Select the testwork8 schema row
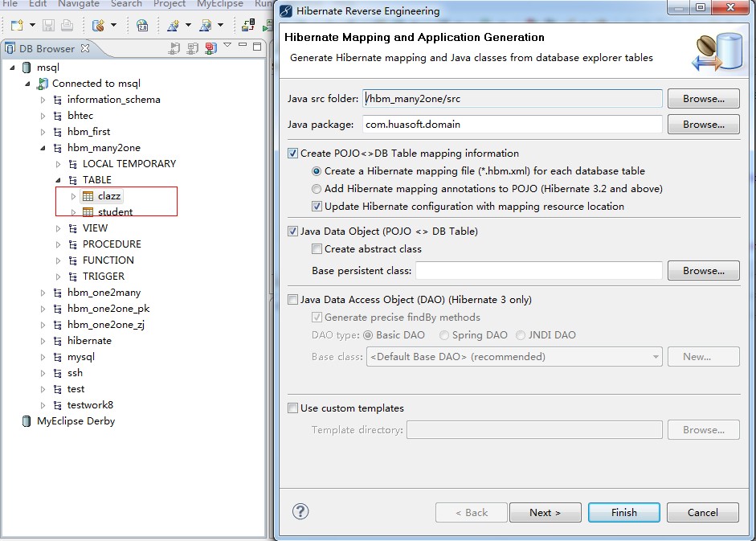This screenshot has height=541, width=756. click(90, 405)
